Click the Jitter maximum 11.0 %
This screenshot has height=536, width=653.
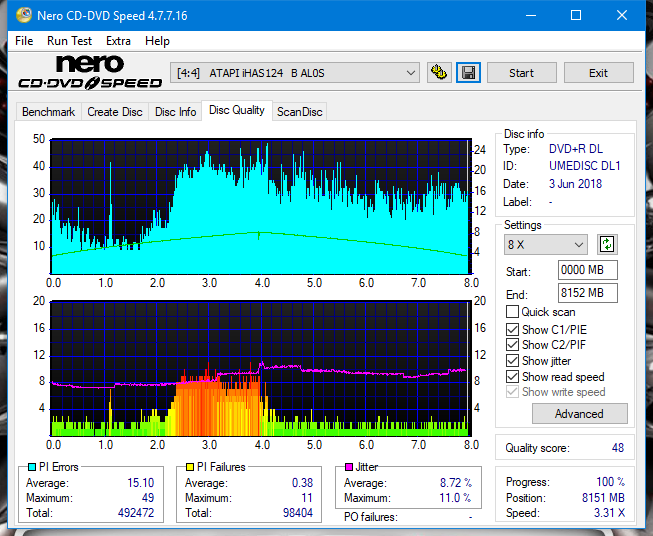point(455,498)
